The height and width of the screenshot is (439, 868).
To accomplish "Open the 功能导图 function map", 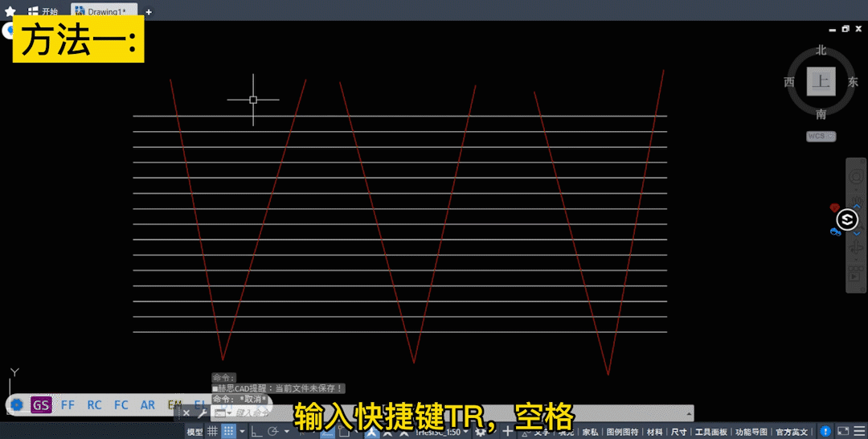I will click(x=751, y=432).
